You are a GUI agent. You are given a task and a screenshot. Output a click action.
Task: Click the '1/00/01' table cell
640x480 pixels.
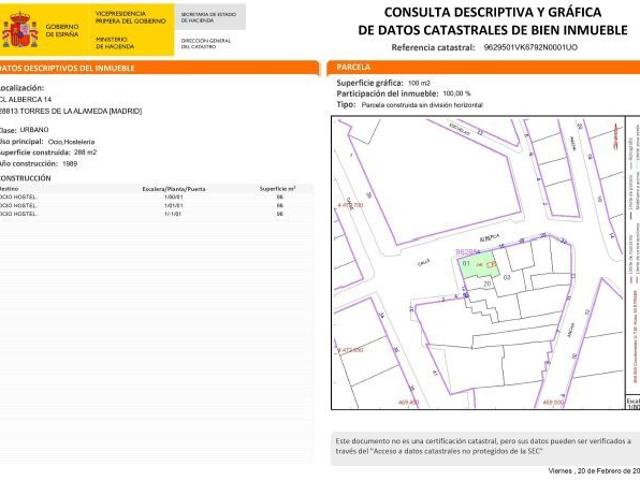[x=173, y=197]
